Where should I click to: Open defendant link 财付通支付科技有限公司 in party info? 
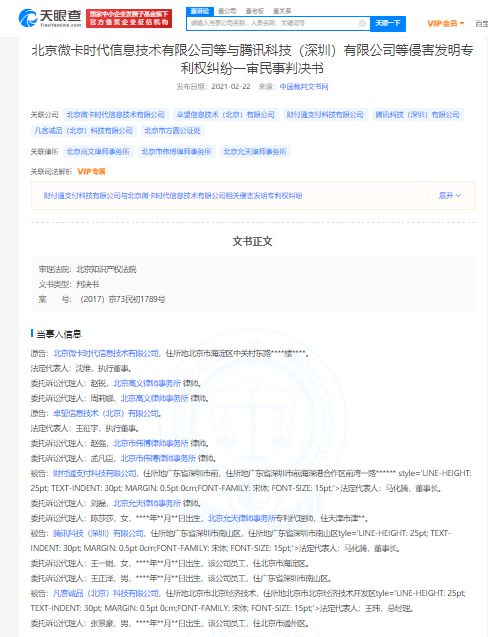tap(95, 473)
